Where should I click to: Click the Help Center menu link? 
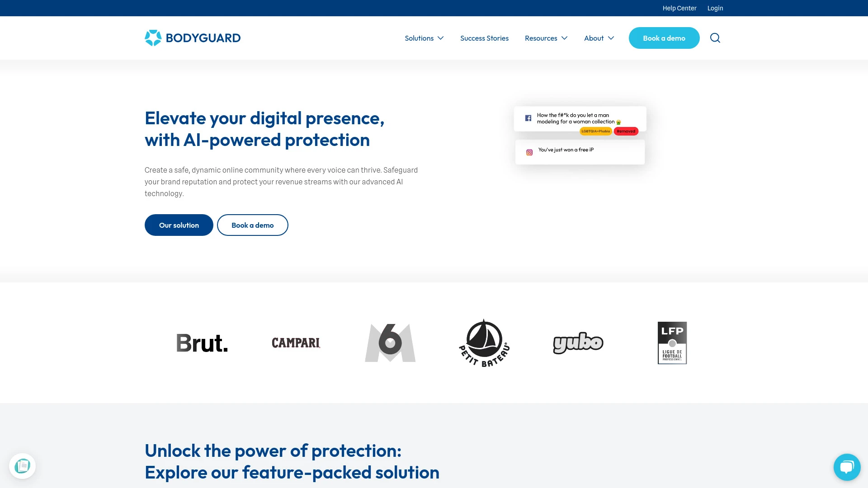pos(679,8)
